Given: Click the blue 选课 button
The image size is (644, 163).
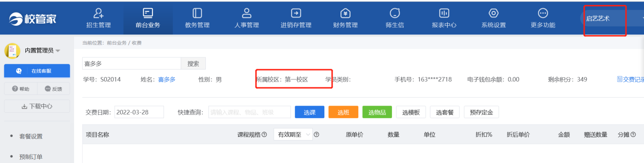Looking at the screenshot, I should click(x=310, y=112).
